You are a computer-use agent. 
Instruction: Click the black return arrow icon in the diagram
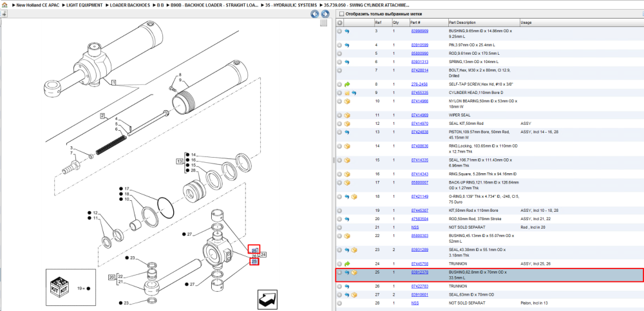pyautogui.click(x=269, y=300)
